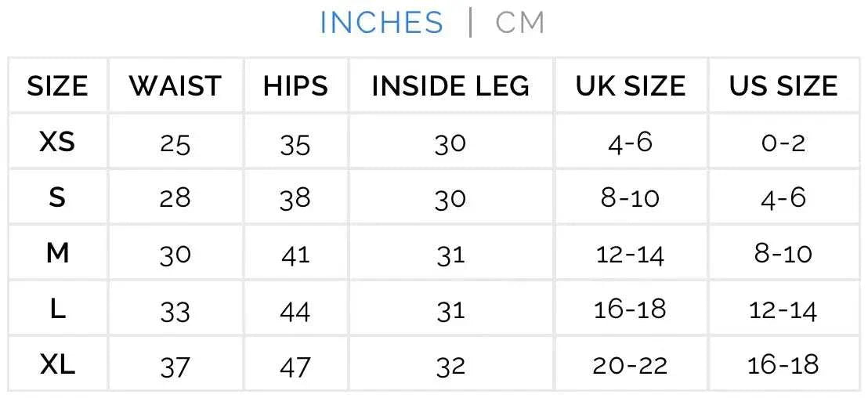The image size is (868, 398).
Task: Select the UK SIZE column header
Action: 631,85
